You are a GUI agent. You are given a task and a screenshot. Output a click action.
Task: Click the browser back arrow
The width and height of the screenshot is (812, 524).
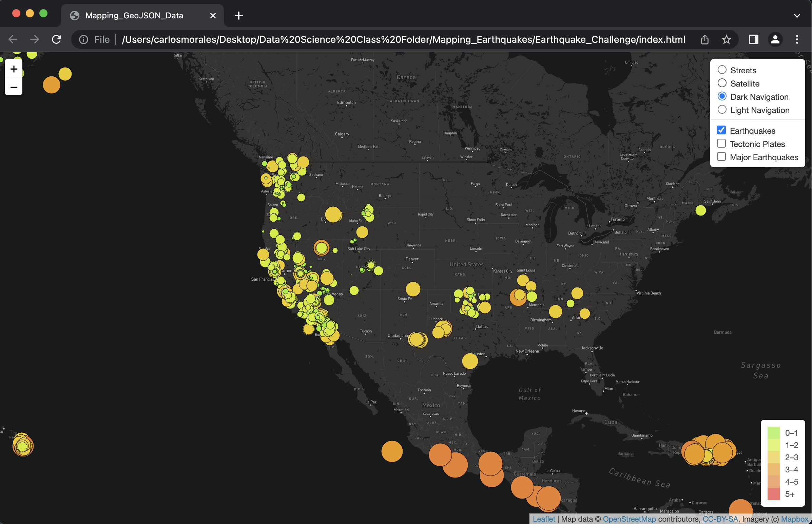[x=13, y=39]
